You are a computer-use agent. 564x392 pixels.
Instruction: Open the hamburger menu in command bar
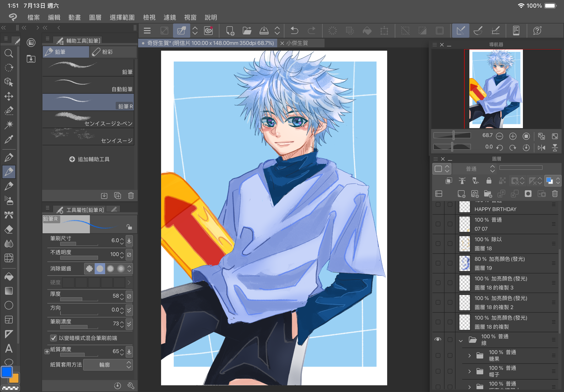(x=147, y=31)
